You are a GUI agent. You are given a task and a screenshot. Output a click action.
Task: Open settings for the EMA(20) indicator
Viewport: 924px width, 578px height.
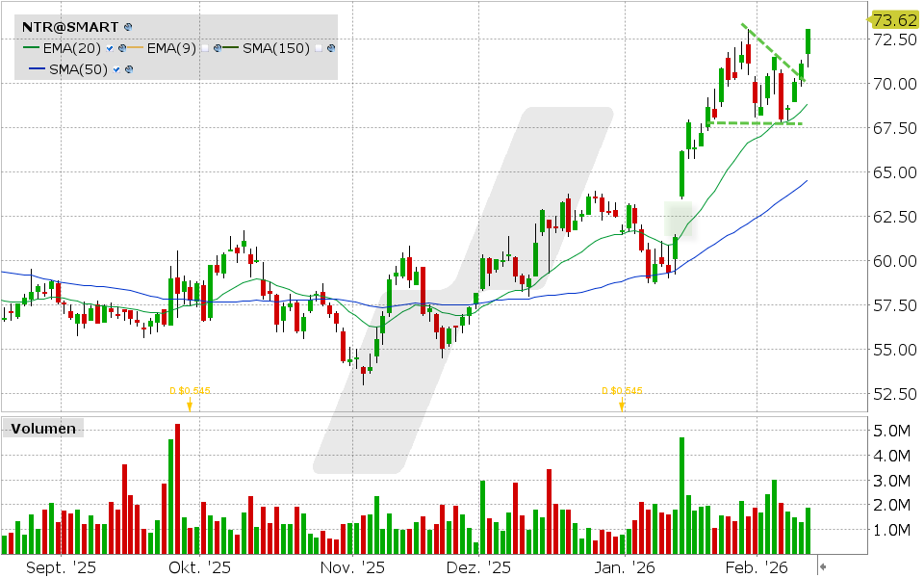pyautogui.click(x=122, y=48)
